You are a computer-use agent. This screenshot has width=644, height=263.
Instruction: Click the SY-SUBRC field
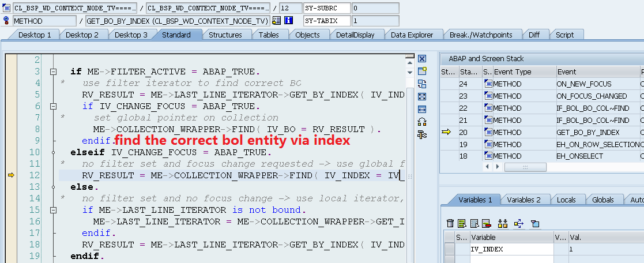click(327, 8)
